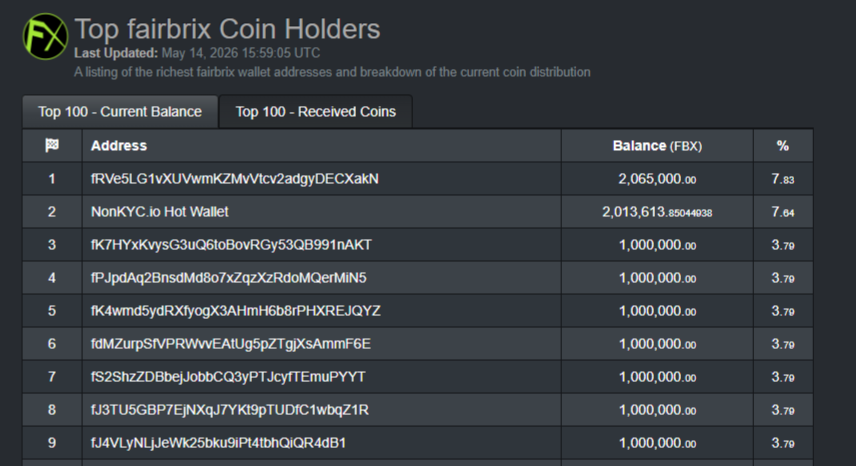Open address fK4wmd5ydRXfyogX3AHmH6b8rPHXREJQYZ
The image size is (856, 466).
[x=235, y=310]
